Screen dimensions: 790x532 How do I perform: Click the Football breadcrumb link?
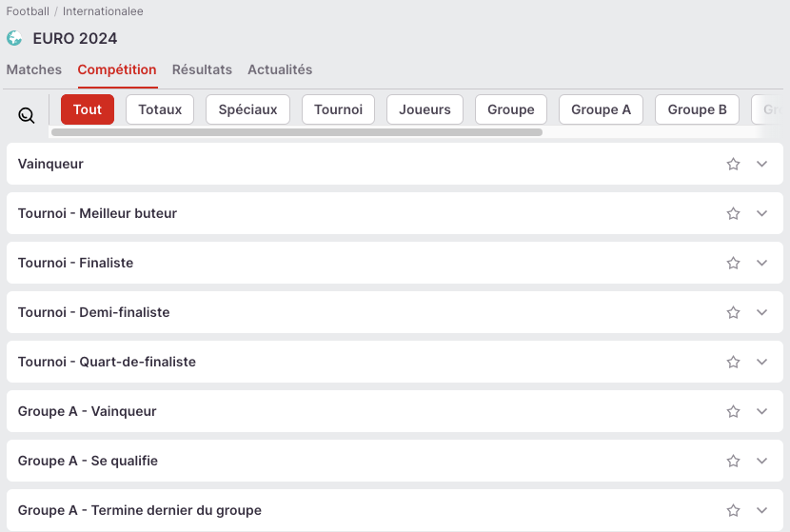(28, 11)
